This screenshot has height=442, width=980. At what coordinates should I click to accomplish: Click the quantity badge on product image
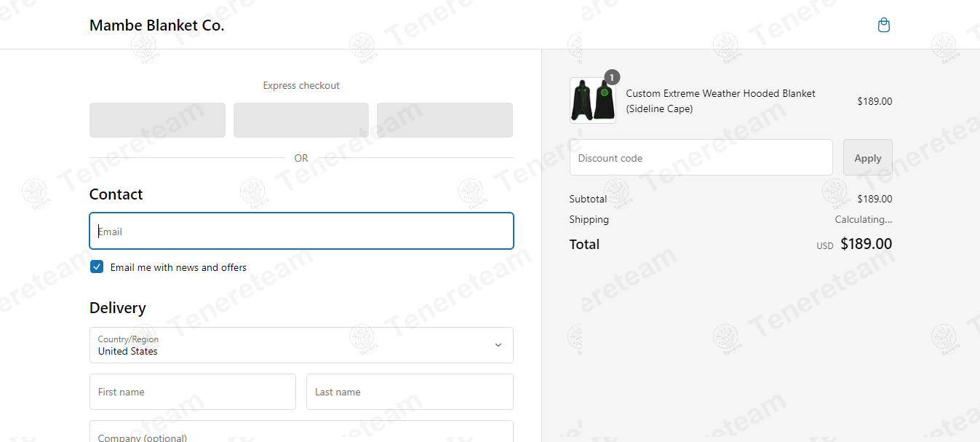coord(613,77)
